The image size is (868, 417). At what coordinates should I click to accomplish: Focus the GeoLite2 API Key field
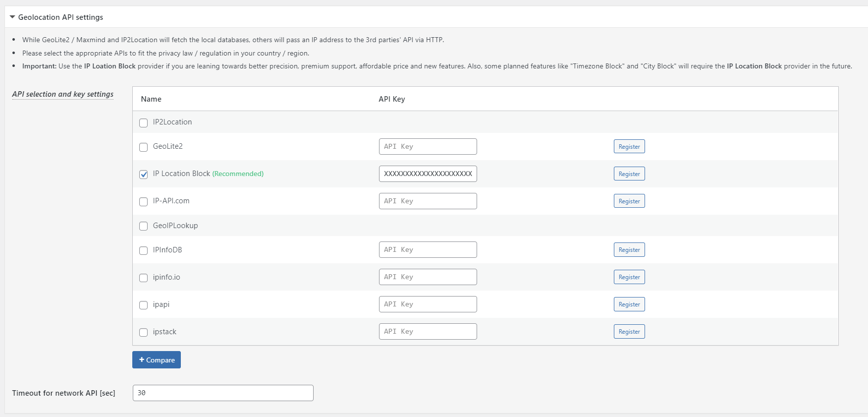pos(428,146)
